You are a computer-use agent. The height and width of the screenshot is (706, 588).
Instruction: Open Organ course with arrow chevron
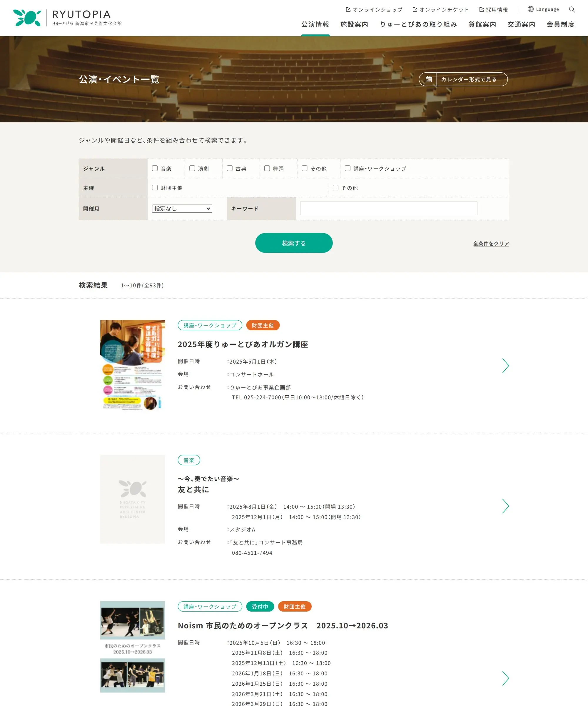click(505, 365)
